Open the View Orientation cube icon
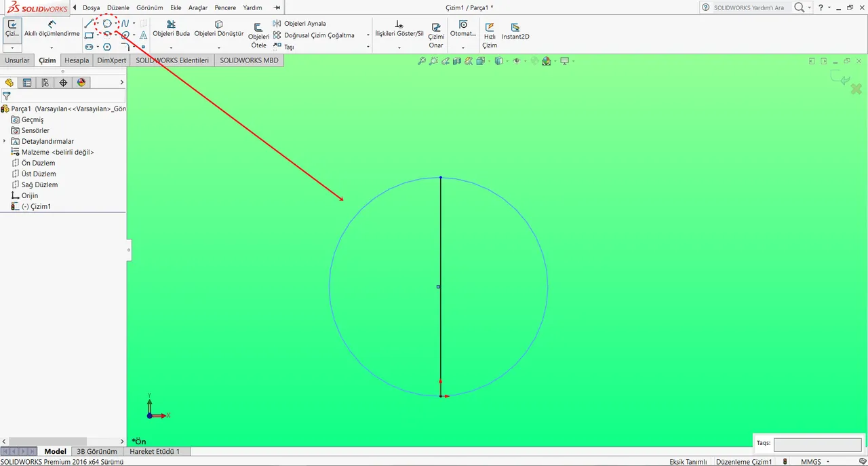The height and width of the screenshot is (466, 868). pos(481,61)
